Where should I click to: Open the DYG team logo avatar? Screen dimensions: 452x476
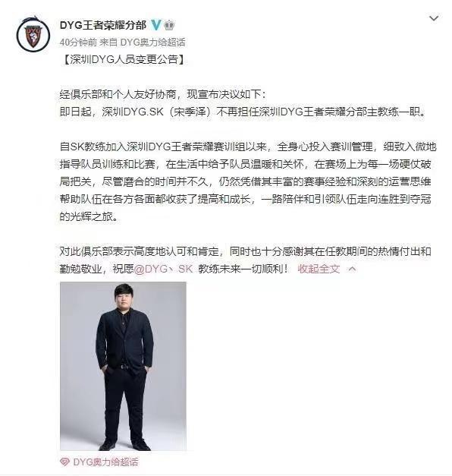click(33, 34)
